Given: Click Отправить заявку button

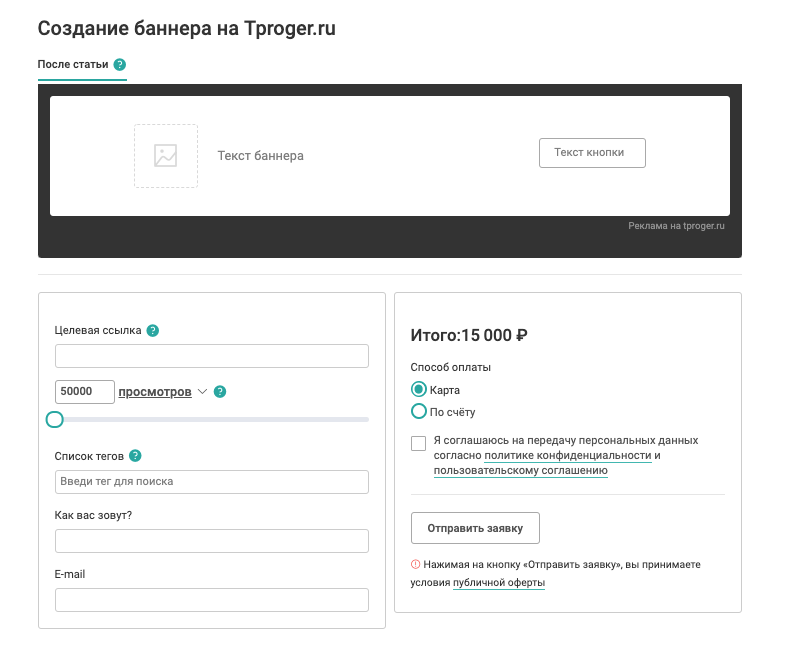Looking at the screenshot, I should pyautogui.click(x=475, y=528).
